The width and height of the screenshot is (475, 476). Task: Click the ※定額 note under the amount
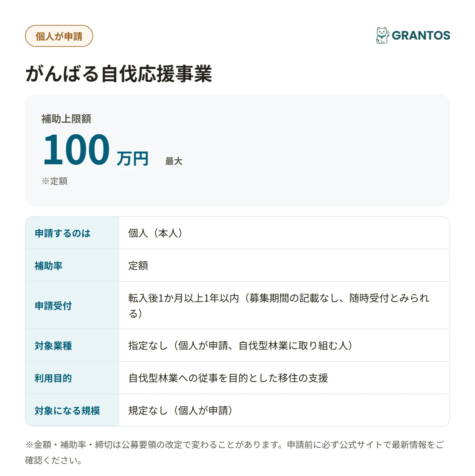(55, 181)
